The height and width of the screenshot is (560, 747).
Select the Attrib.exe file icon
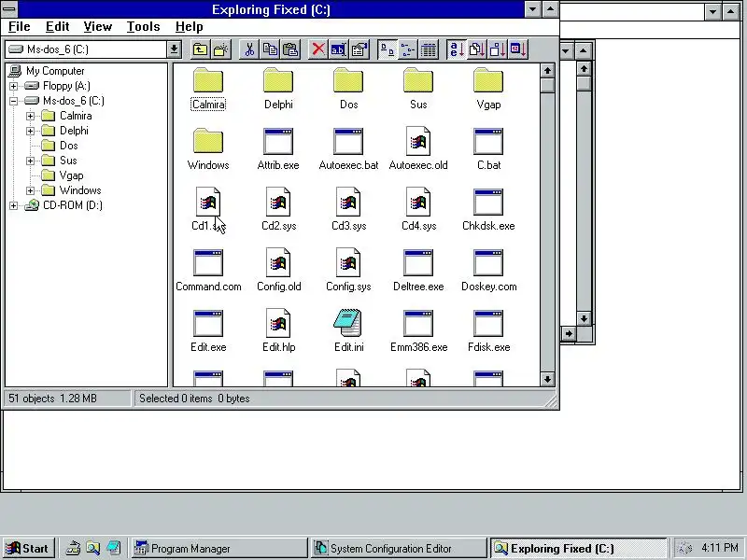[278, 142]
